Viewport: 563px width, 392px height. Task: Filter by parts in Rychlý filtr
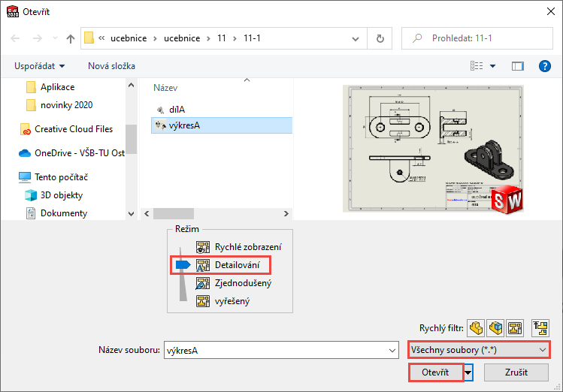click(476, 327)
